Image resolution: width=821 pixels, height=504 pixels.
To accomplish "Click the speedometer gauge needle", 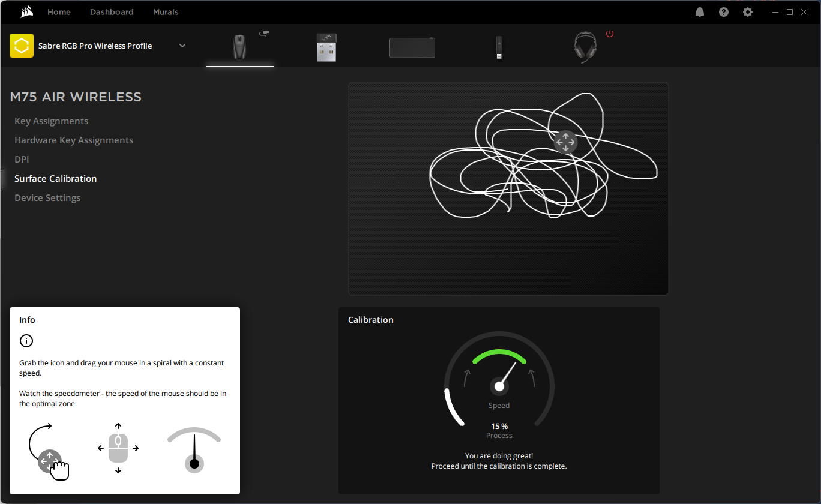I will coord(507,375).
